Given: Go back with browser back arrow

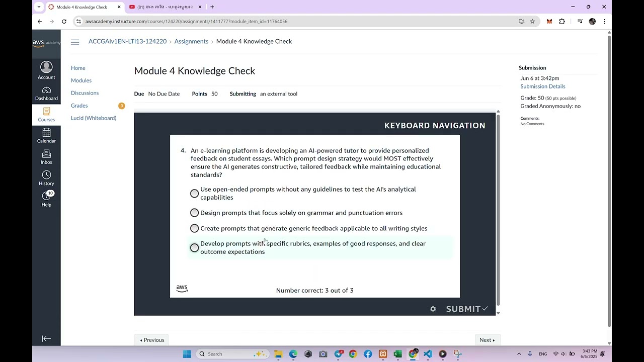Looking at the screenshot, I should click(40, 21).
